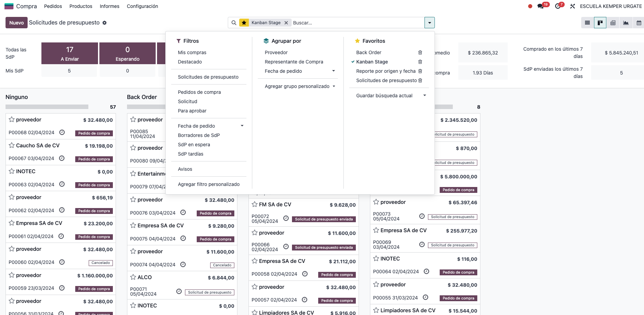
Task: Select the Back Order favorite
Action: pos(369,52)
